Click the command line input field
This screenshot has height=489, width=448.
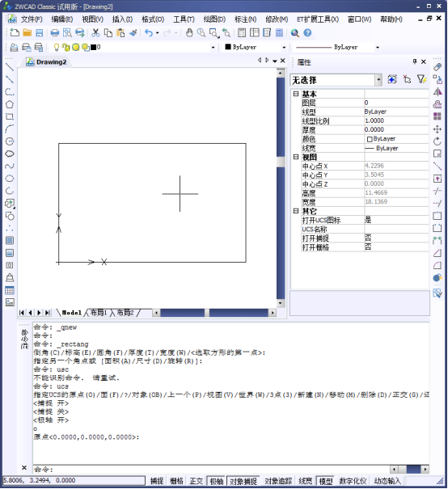(x=211, y=470)
